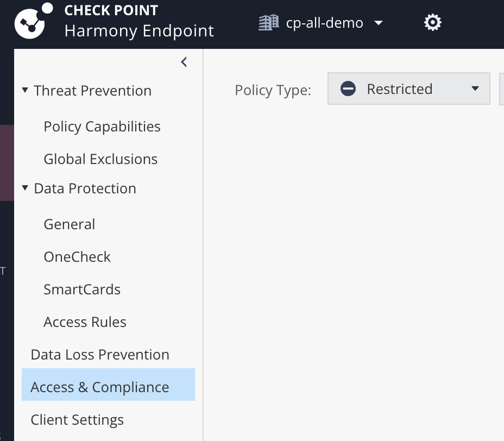Go to Global Exclusions
The height and width of the screenshot is (441, 504).
pos(100,159)
